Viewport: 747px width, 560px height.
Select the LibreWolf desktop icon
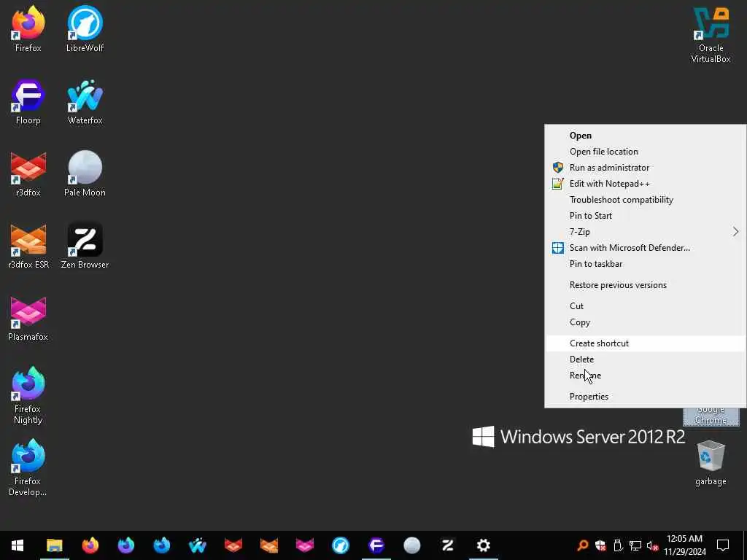(x=85, y=28)
